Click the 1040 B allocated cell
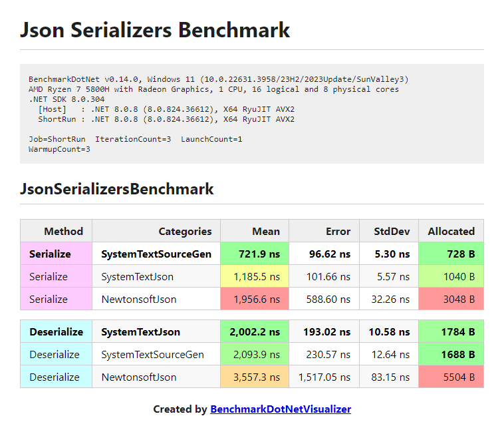504x422 pixels. (451, 276)
